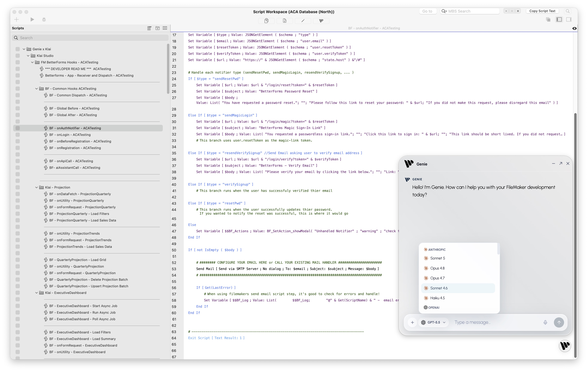588x372 pixels.
Task: Toggle checkbox beside BF - onAuthNotifier script
Action: click(x=18, y=128)
